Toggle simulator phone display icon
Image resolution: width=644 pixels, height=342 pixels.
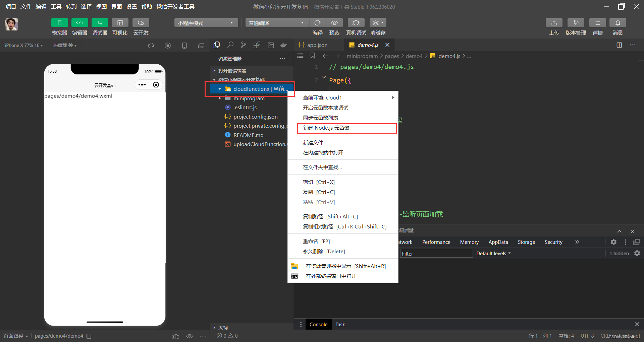tap(184, 46)
